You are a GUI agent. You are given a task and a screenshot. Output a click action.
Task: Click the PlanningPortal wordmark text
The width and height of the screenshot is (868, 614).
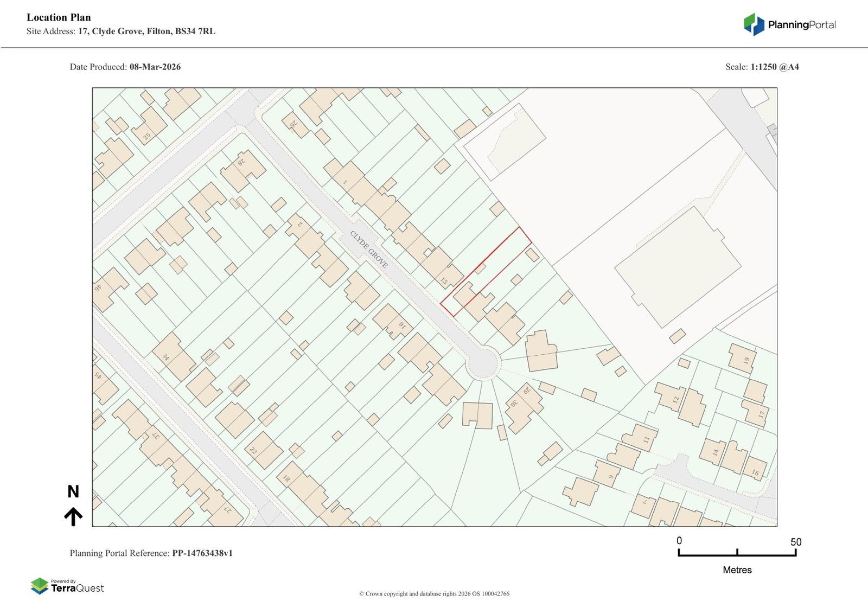[801, 25]
